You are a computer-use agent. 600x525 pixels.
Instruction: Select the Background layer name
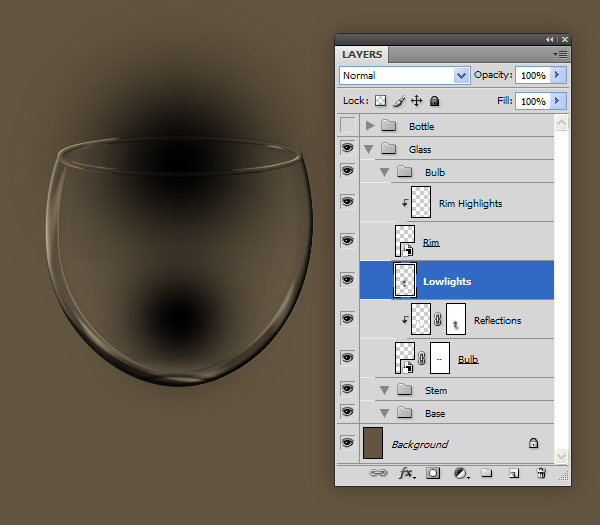[419, 444]
